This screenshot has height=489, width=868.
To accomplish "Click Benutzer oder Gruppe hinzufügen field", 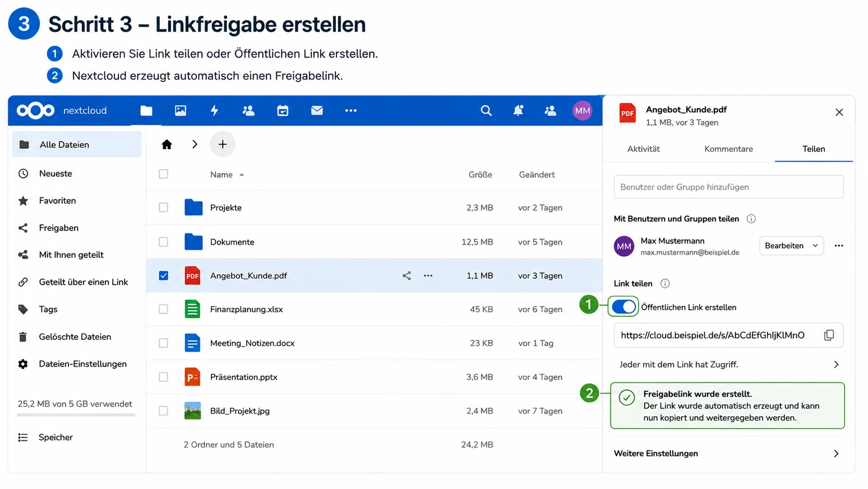I will coord(728,187).
